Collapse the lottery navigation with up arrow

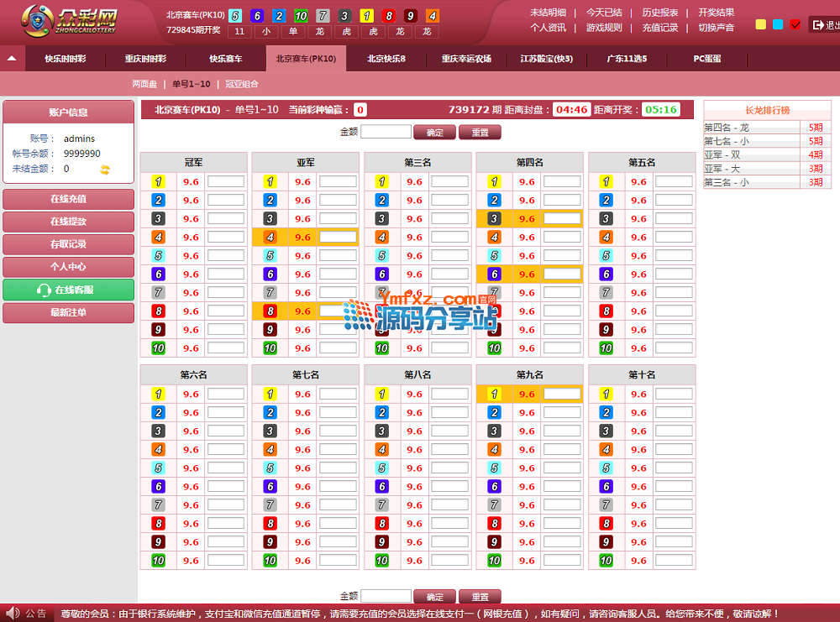[x=12, y=59]
